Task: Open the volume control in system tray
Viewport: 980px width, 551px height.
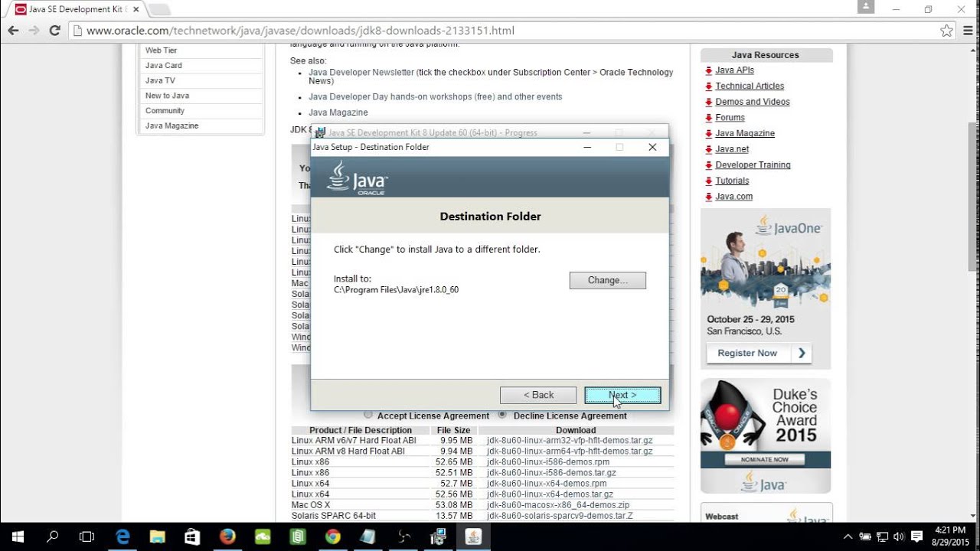Action: [x=897, y=536]
